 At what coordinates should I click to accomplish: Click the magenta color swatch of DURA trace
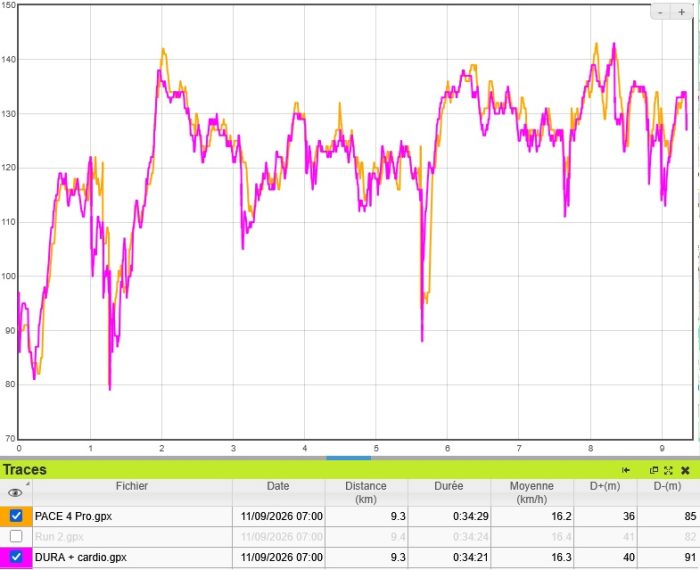[x=16, y=558]
